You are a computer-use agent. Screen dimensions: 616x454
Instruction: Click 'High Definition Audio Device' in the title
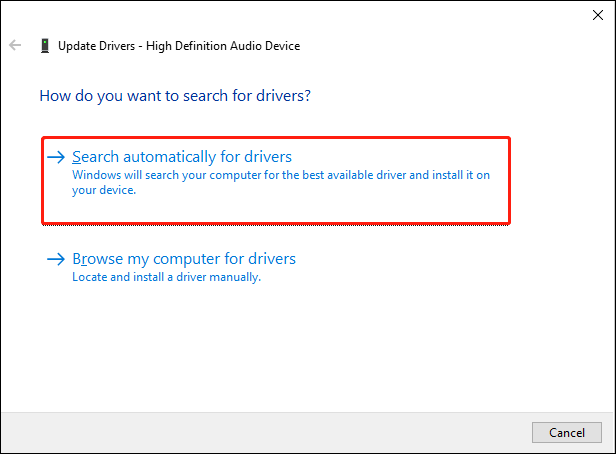[223, 46]
